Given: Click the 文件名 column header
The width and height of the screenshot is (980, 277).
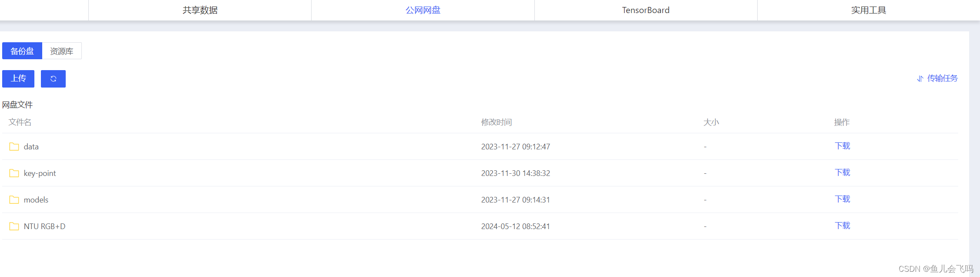Looking at the screenshot, I should pyautogui.click(x=20, y=122).
